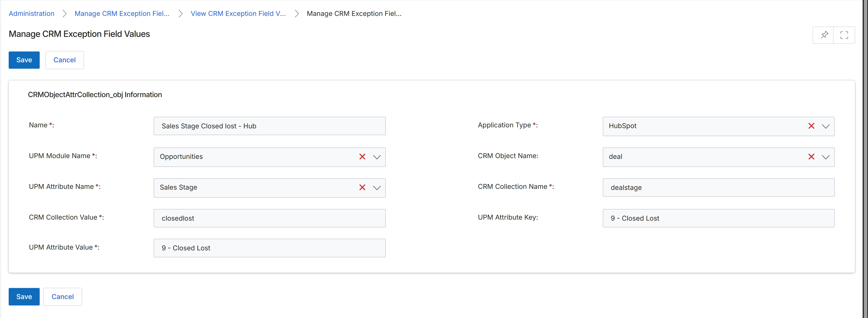
Task: Focus the Name input field
Action: [269, 126]
